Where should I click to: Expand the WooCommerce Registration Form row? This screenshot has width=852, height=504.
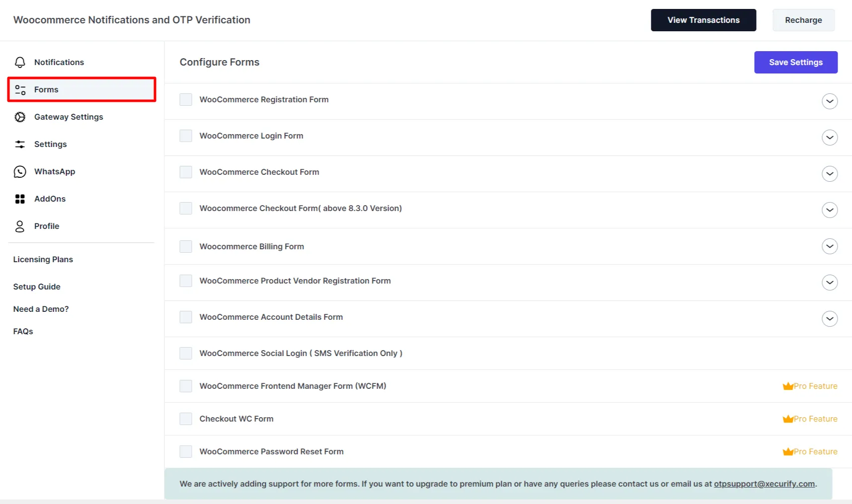coord(830,101)
